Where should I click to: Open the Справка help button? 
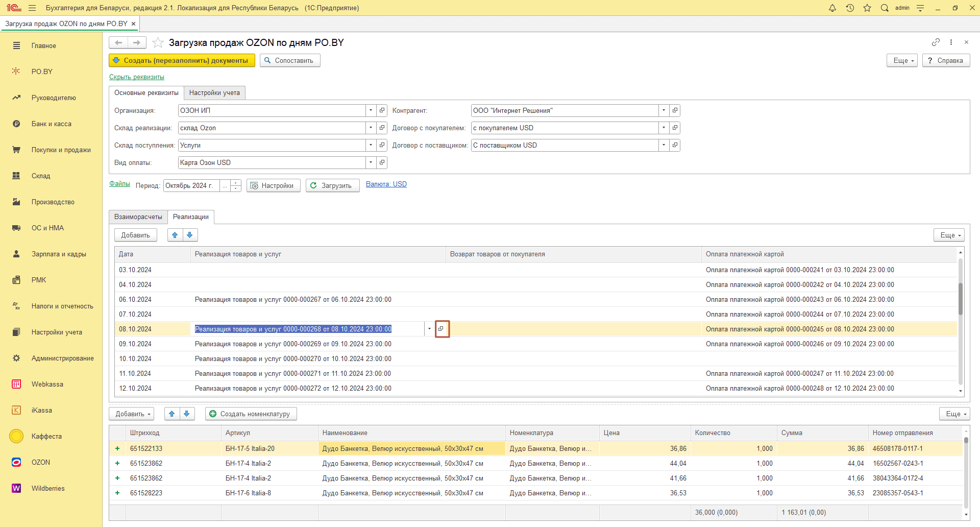tap(946, 60)
